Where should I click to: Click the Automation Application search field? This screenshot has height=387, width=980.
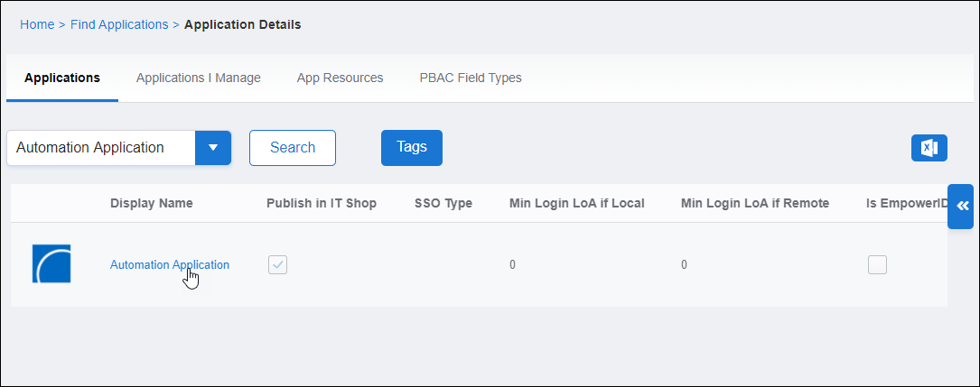point(101,148)
